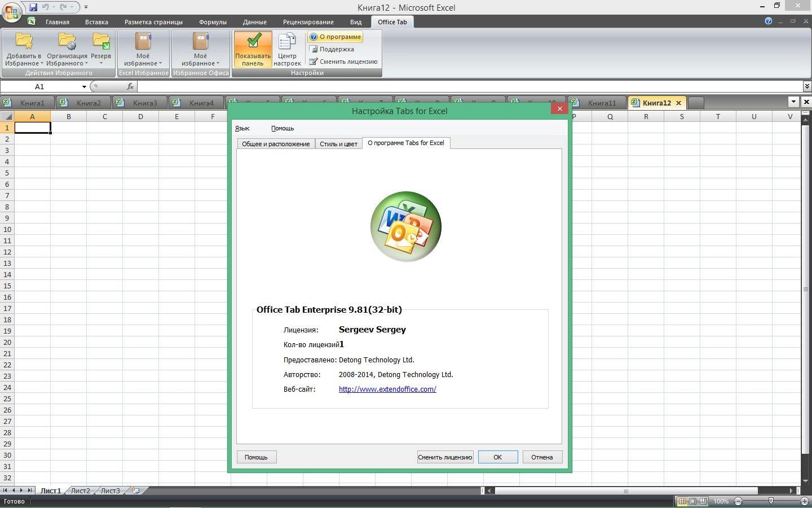Switch to the Книга4 workbook tab

tap(196, 103)
